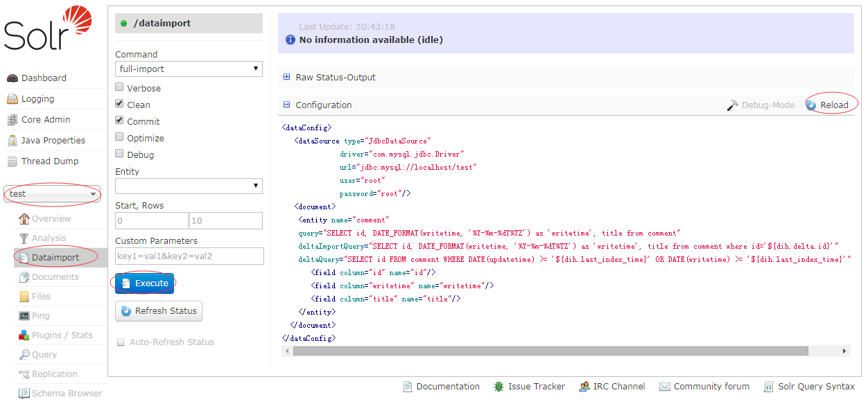The image size is (868, 404).
Task: Click the Refresh Status button
Action: click(159, 311)
